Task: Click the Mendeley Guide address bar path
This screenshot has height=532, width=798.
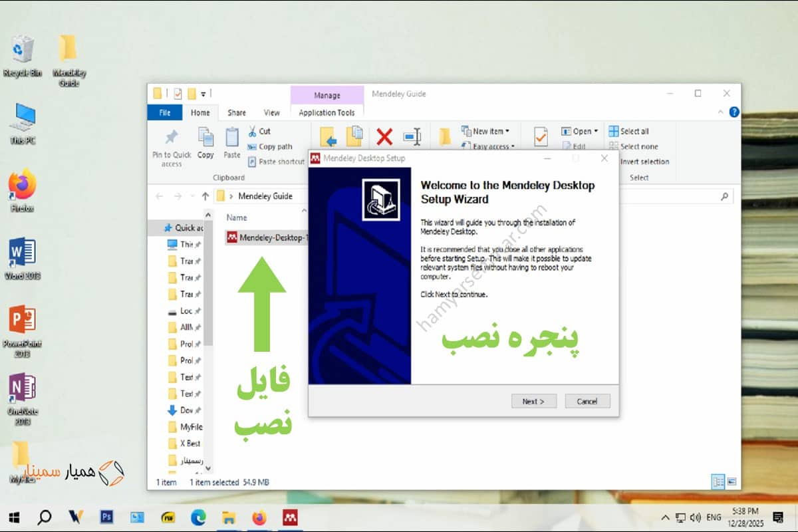Action: (x=265, y=196)
